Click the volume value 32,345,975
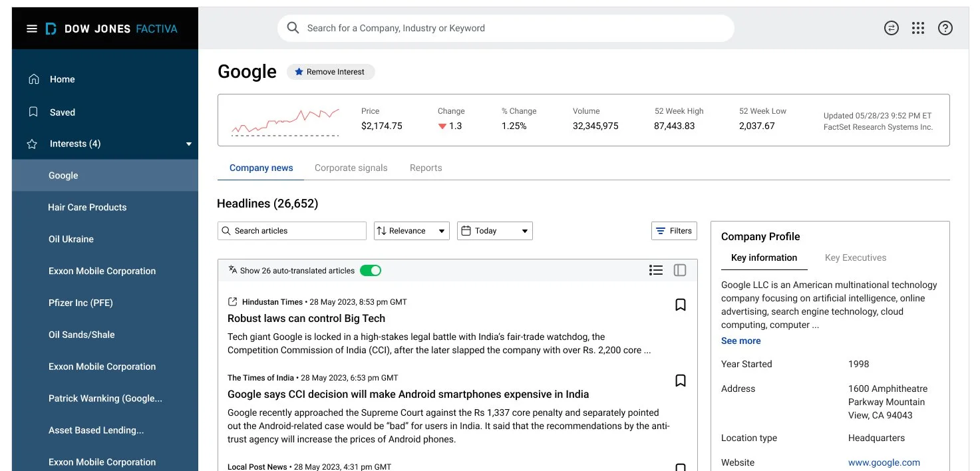 pyautogui.click(x=595, y=126)
